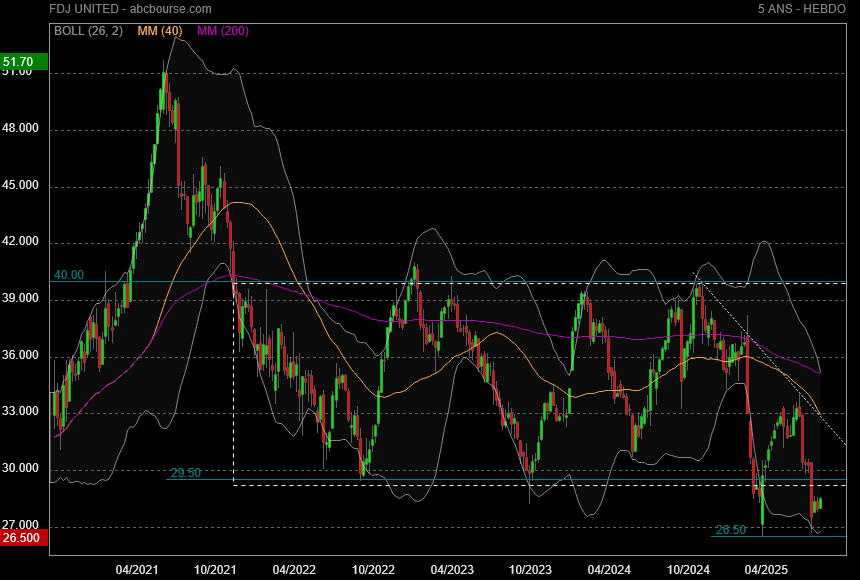Click the 5 ANS - HEBDO period label

801,9
